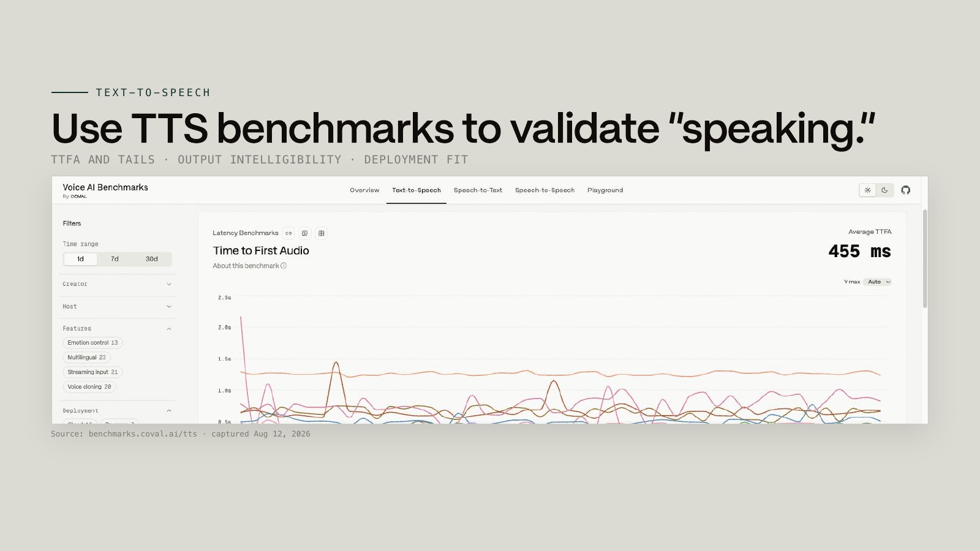Viewport: 980px width, 551px height.
Task: Click info icon next to About this benchmark
Action: [284, 266]
